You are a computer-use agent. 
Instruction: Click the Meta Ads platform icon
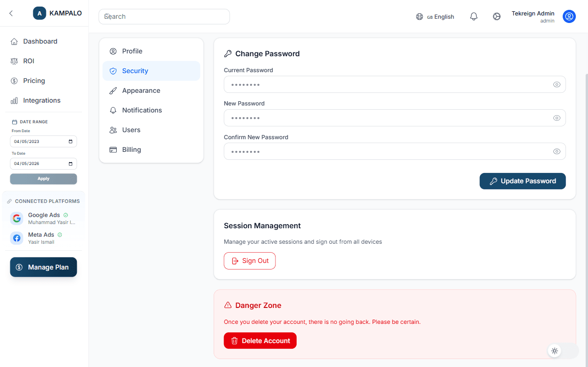point(16,238)
